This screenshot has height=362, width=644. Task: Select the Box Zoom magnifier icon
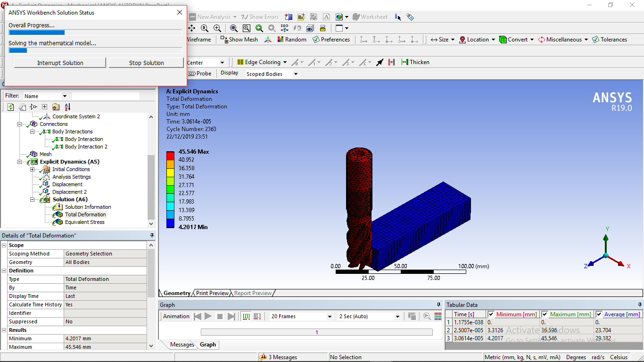tap(217, 28)
